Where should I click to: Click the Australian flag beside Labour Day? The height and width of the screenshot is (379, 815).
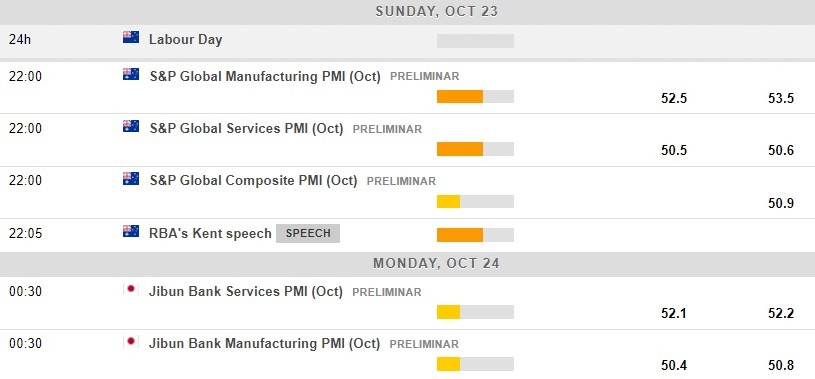tap(131, 37)
